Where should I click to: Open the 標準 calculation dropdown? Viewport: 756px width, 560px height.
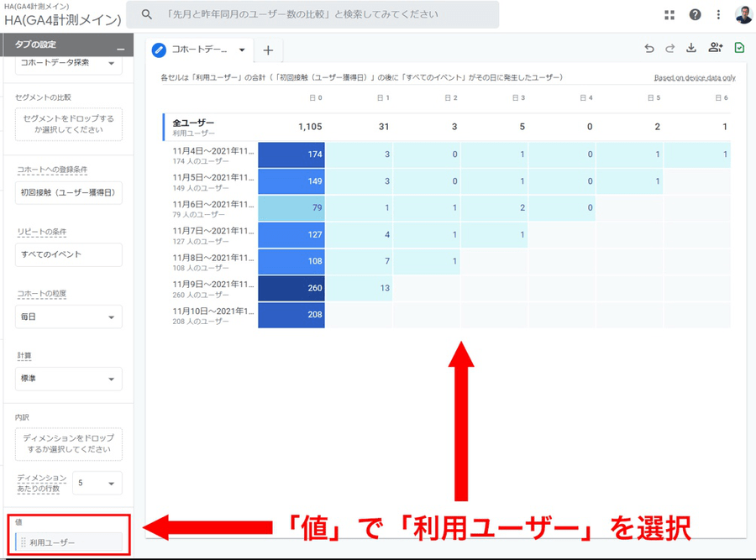pos(69,379)
